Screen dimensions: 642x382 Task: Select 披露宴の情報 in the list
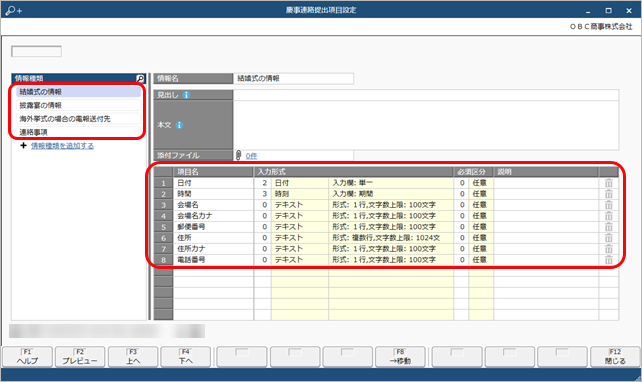(78, 105)
